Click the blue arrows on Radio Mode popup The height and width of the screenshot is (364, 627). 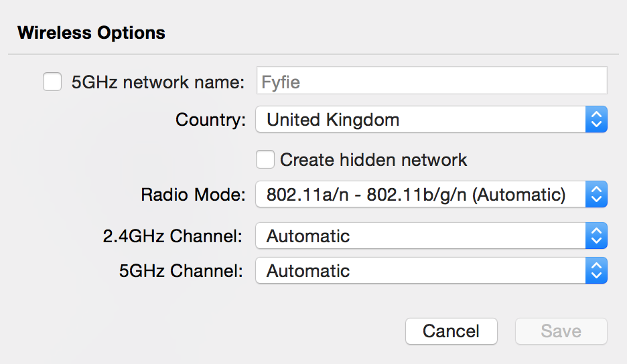point(596,195)
